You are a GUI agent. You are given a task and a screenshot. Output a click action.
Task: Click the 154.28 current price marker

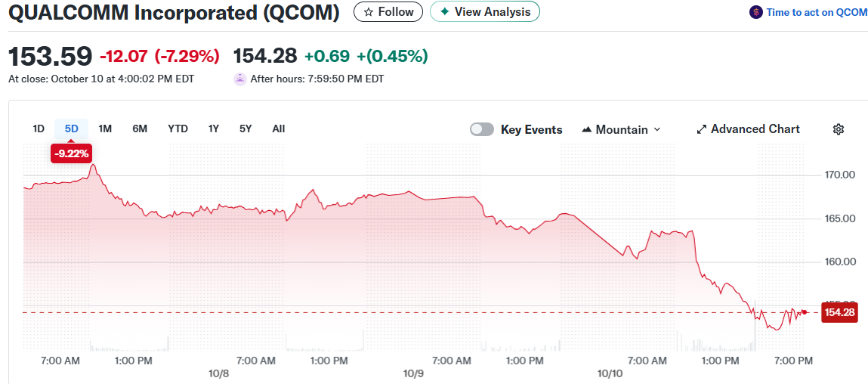(839, 312)
